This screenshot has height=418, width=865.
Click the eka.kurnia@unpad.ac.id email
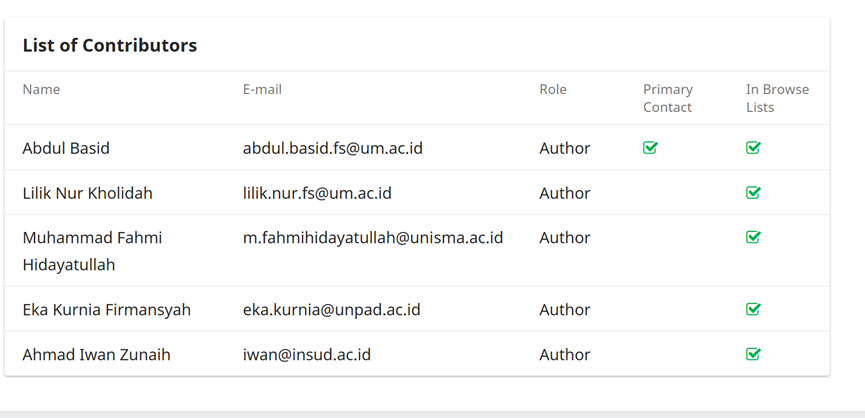[332, 309]
